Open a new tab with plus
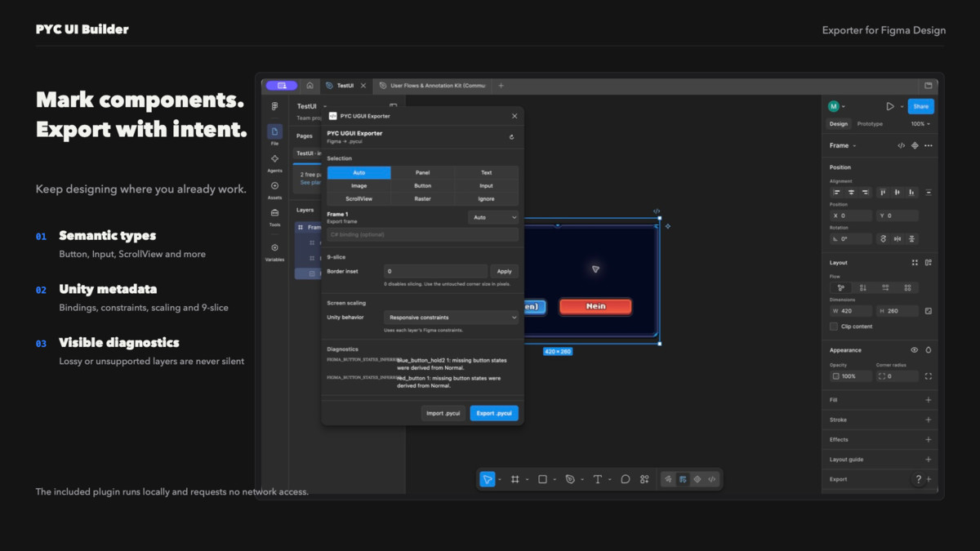Screen dimensions: 980x551 [501, 85]
